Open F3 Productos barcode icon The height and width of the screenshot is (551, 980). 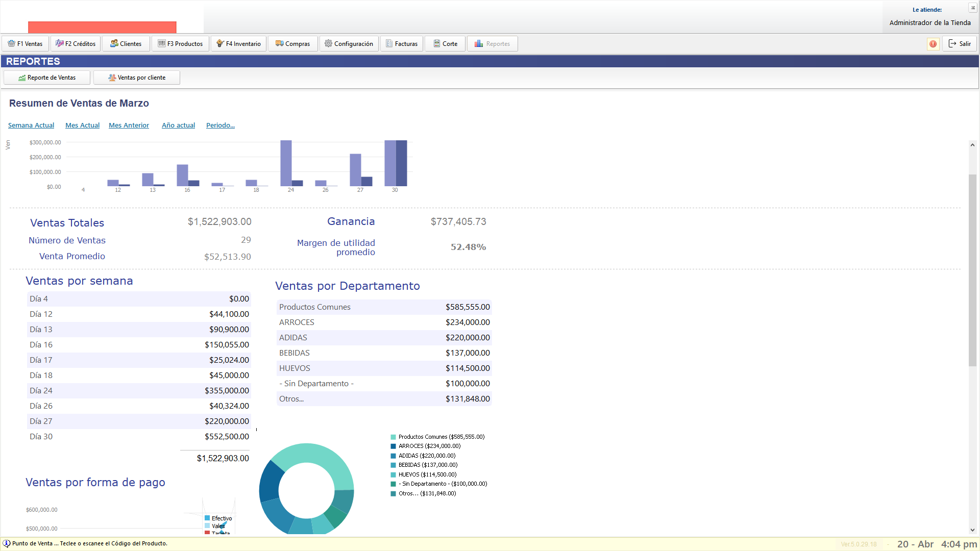coord(162,44)
